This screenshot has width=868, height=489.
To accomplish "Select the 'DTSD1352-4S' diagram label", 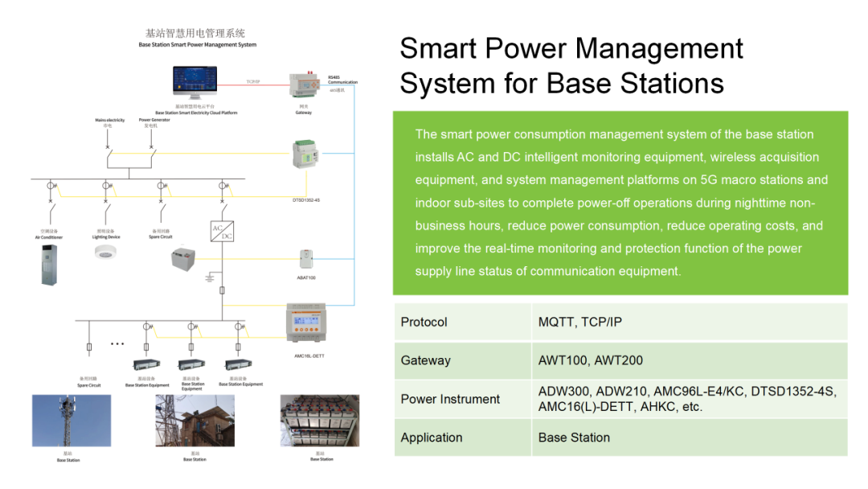I will click(x=306, y=200).
